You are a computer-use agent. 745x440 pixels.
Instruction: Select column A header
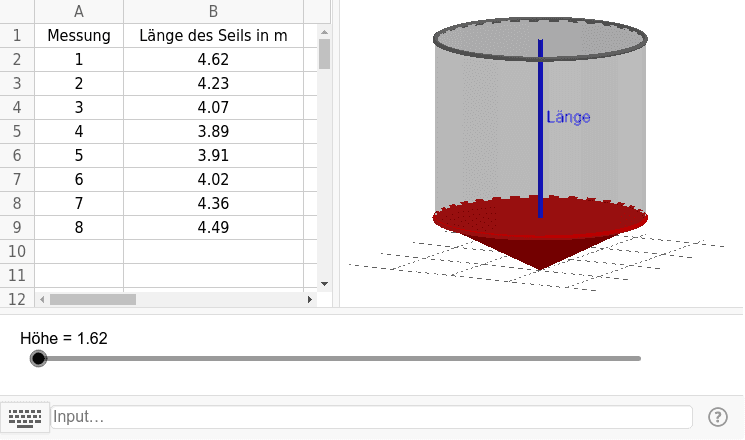point(79,11)
